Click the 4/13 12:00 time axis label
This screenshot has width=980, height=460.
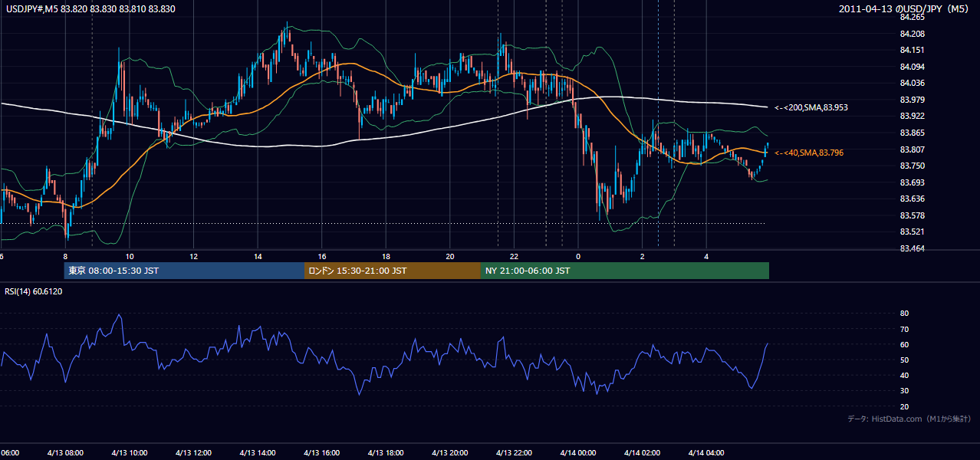(193, 452)
